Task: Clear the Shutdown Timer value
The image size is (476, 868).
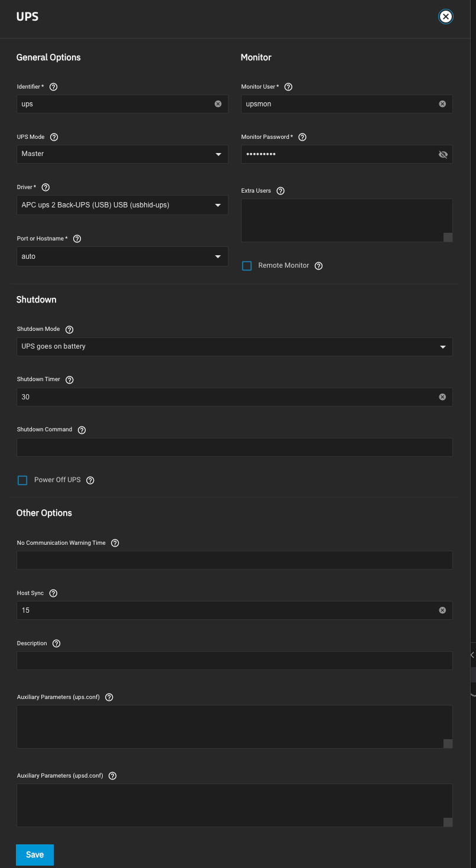Action: [442, 397]
